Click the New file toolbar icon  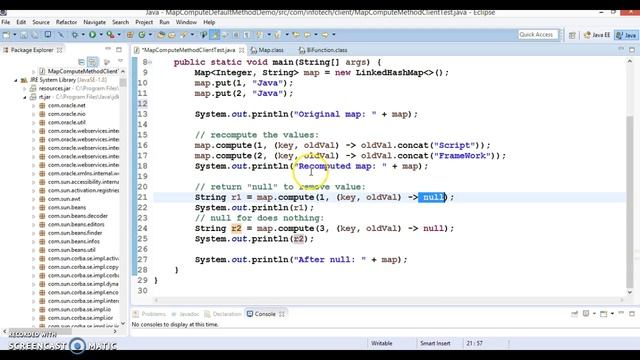(x=7, y=35)
